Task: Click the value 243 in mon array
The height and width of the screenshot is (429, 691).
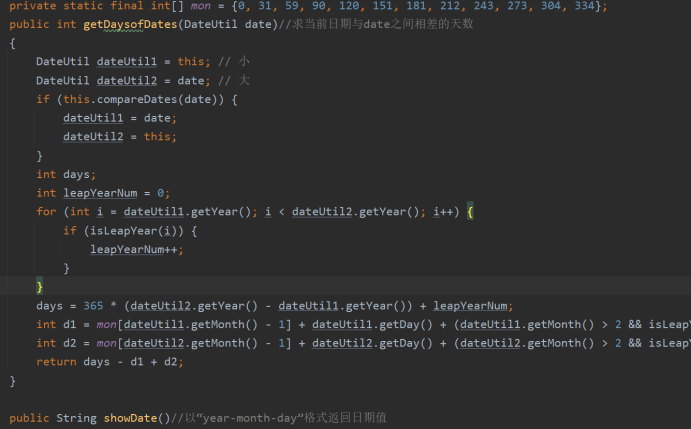Action: point(483,6)
